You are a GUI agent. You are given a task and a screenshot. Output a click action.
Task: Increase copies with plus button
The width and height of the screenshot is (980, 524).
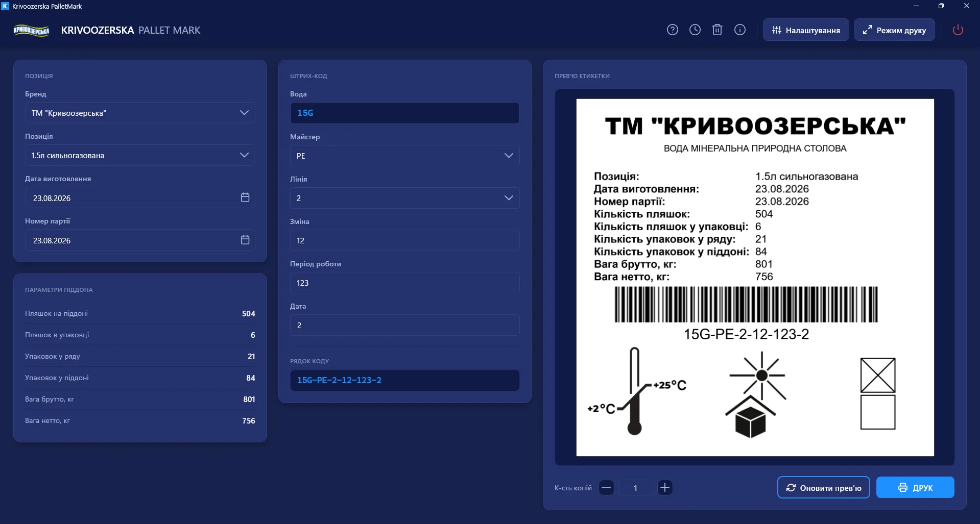665,488
